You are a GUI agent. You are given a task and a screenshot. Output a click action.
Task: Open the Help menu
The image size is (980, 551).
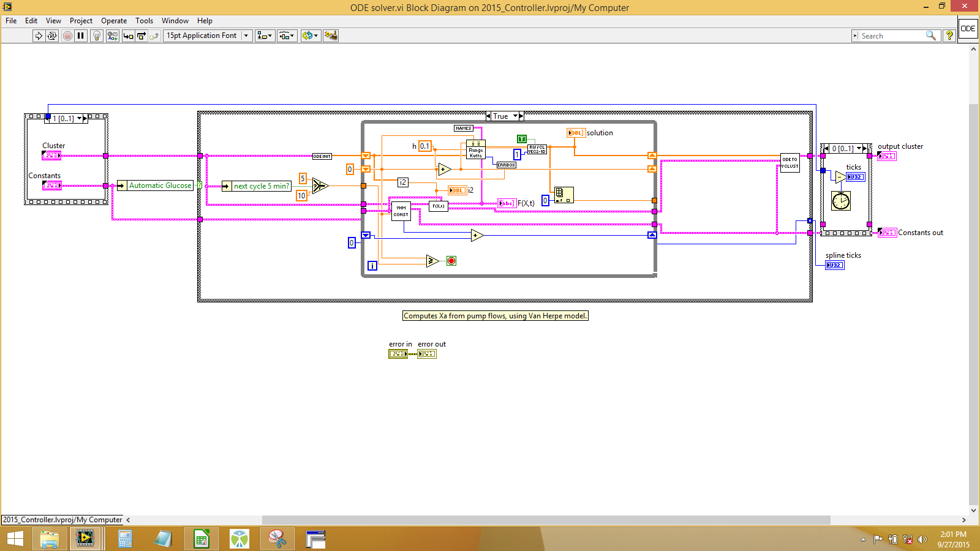(205, 21)
